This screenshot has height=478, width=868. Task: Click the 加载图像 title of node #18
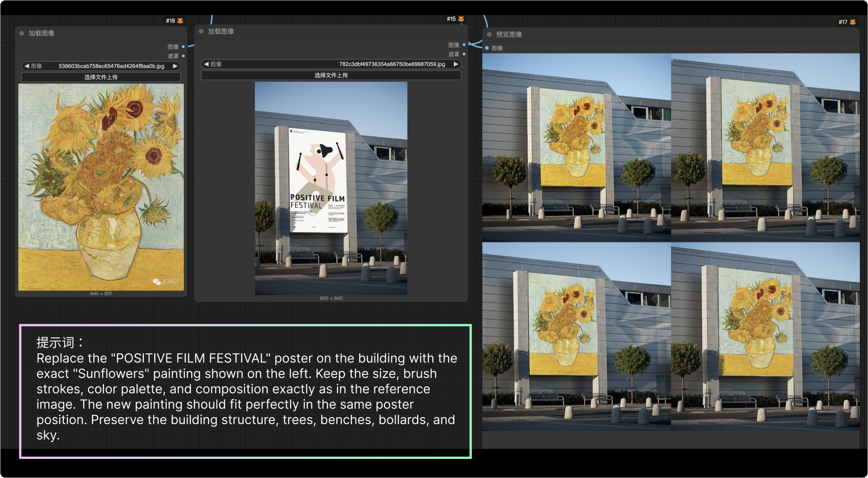tap(42, 33)
